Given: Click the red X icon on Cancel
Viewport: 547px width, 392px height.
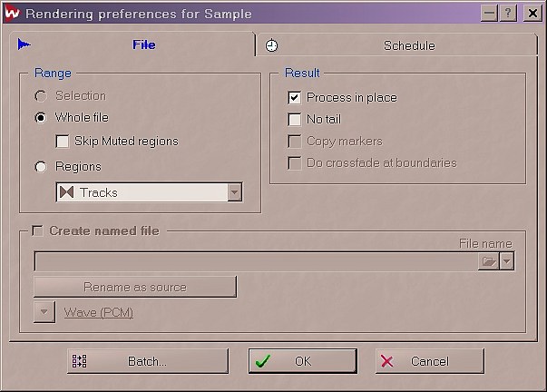Looking at the screenshot, I should point(386,361).
